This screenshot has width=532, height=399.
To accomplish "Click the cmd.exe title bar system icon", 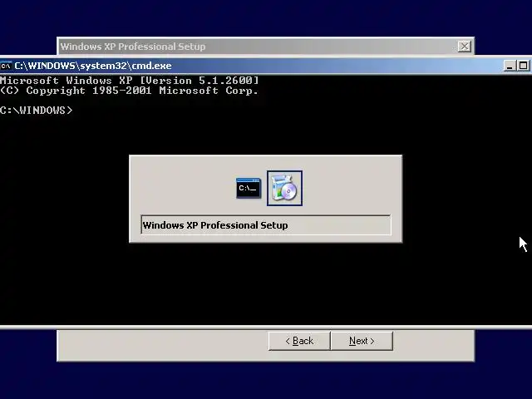I will point(6,66).
